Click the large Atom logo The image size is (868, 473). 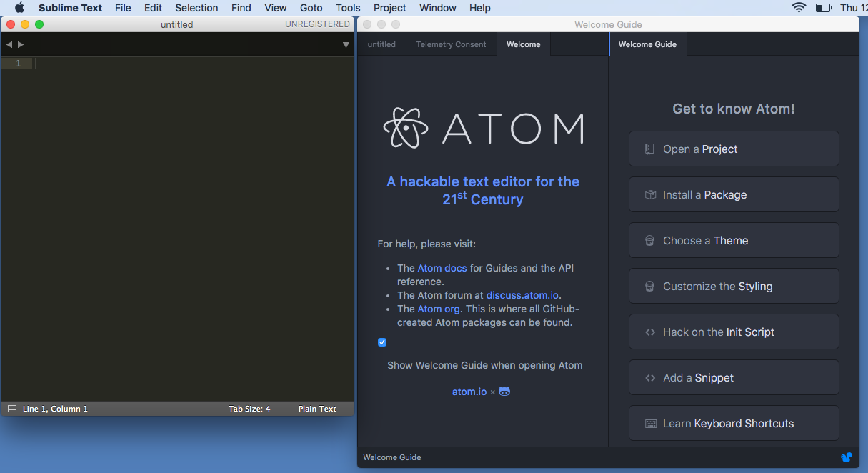484,129
